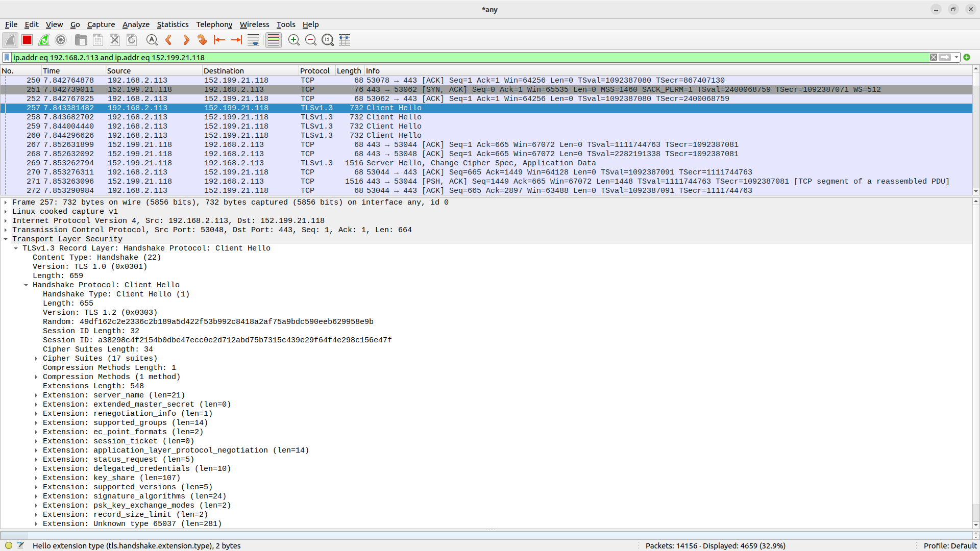Expand the Frame 257 details
This screenshot has width=980, height=551.
(6, 203)
